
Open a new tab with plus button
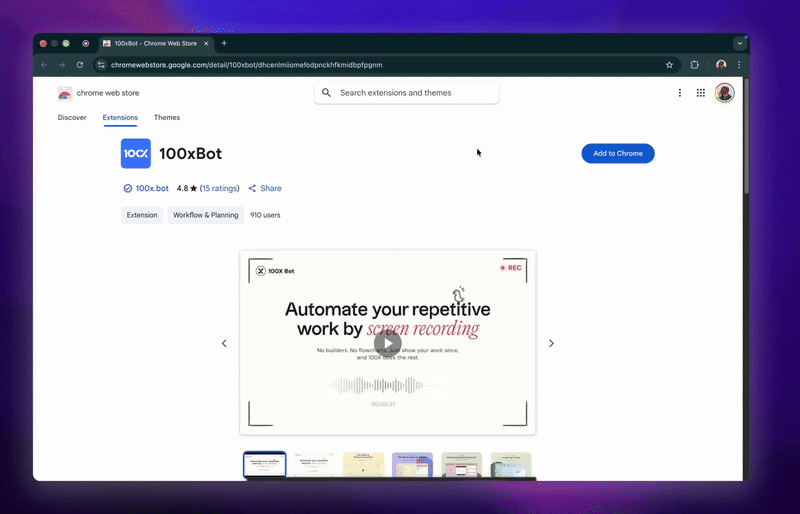tap(224, 43)
